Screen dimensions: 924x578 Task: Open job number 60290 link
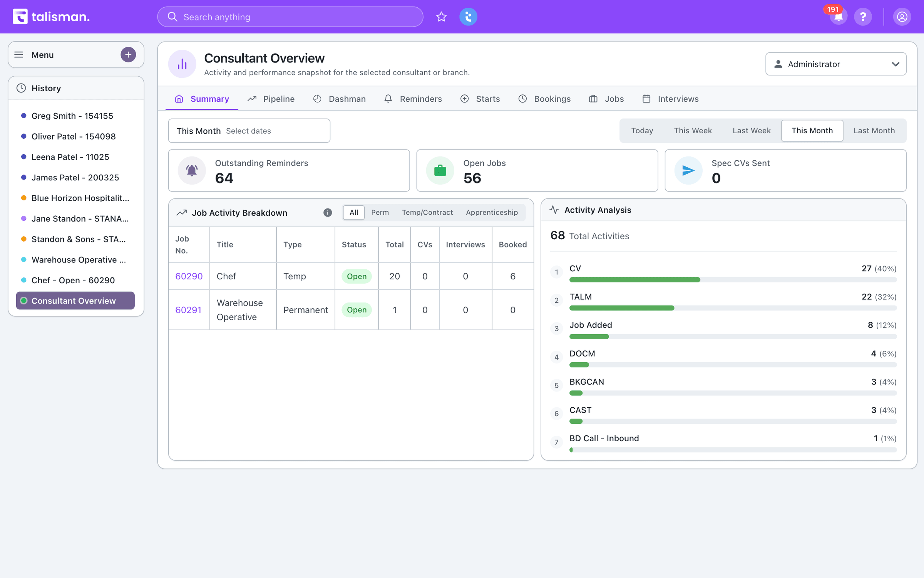pyautogui.click(x=189, y=276)
